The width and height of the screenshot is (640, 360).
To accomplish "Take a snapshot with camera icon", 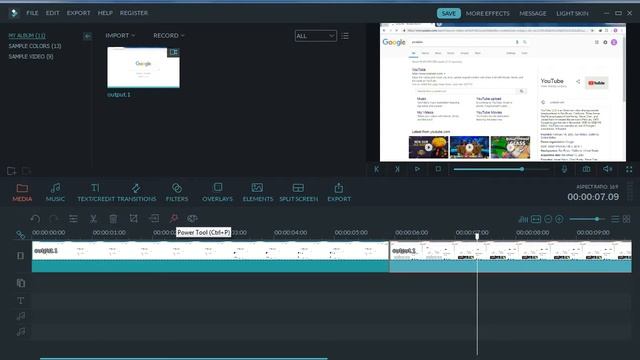I will click(x=587, y=169).
